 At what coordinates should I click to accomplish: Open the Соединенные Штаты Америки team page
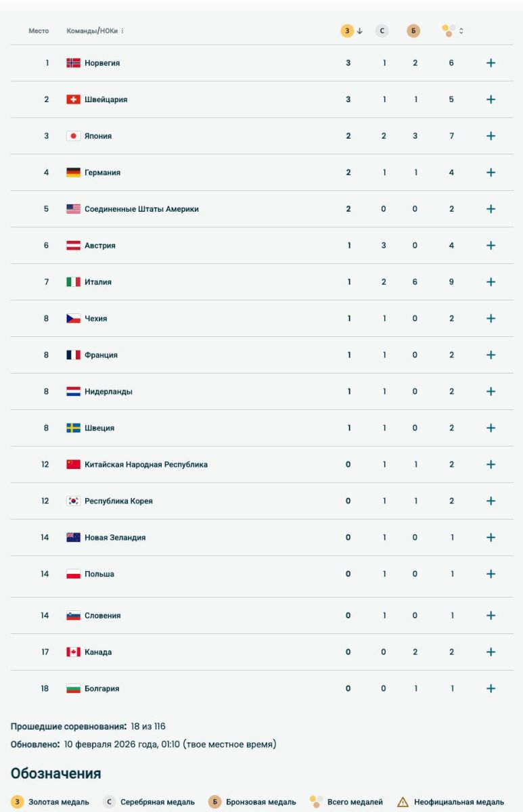[x=141, y=209]
